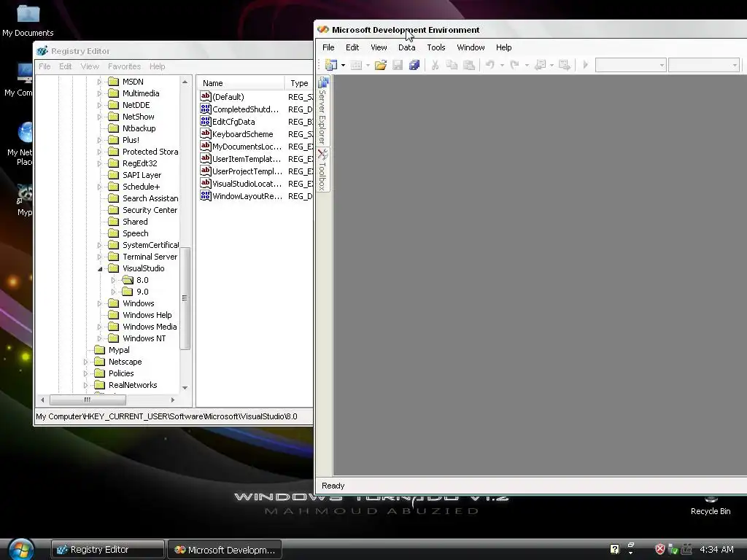
Task: Switch to Microsoft Developm... taskbar button
Action: click(x=225, y=550)
